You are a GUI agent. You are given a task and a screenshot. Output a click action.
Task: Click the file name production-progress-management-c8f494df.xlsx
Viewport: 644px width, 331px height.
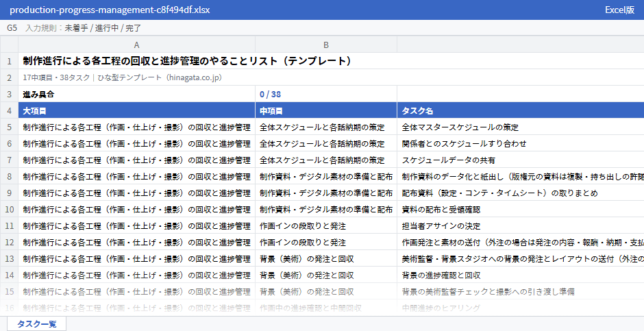110,10
